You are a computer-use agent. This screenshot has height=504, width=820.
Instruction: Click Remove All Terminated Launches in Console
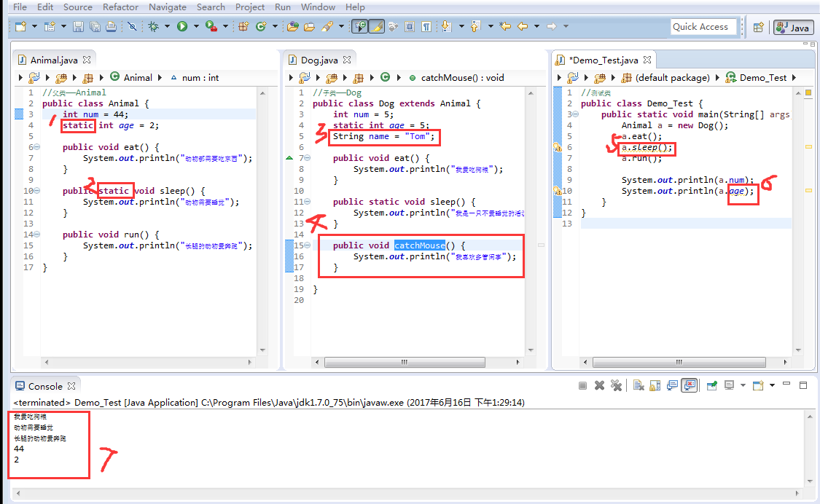click(x=617, y=386)
